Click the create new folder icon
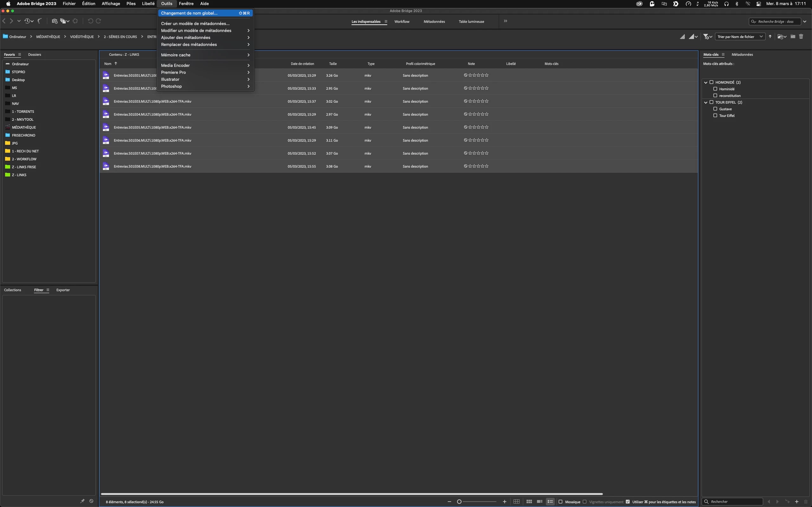This screenshot has height=507, width=812. coord(793,36)
